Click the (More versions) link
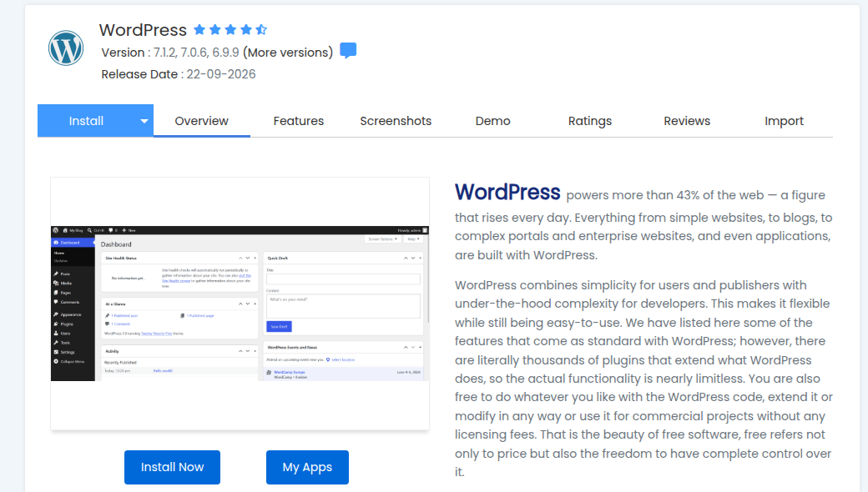This screenshot has height=492, width=868. pos(288,53)
